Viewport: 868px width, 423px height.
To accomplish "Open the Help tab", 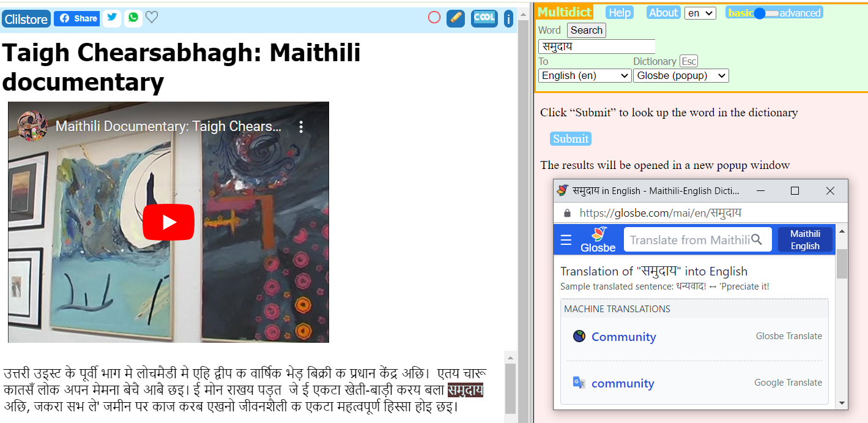I will [618, 12].
